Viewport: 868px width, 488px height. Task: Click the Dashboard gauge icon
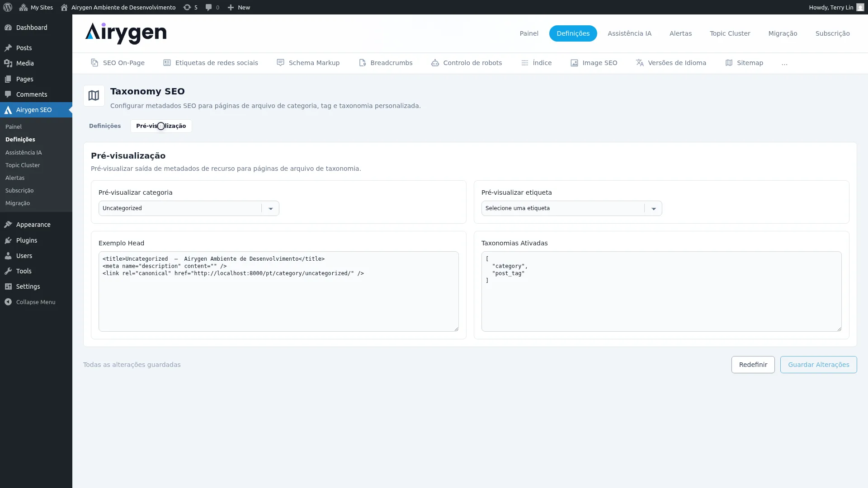(x=8, y=28)
